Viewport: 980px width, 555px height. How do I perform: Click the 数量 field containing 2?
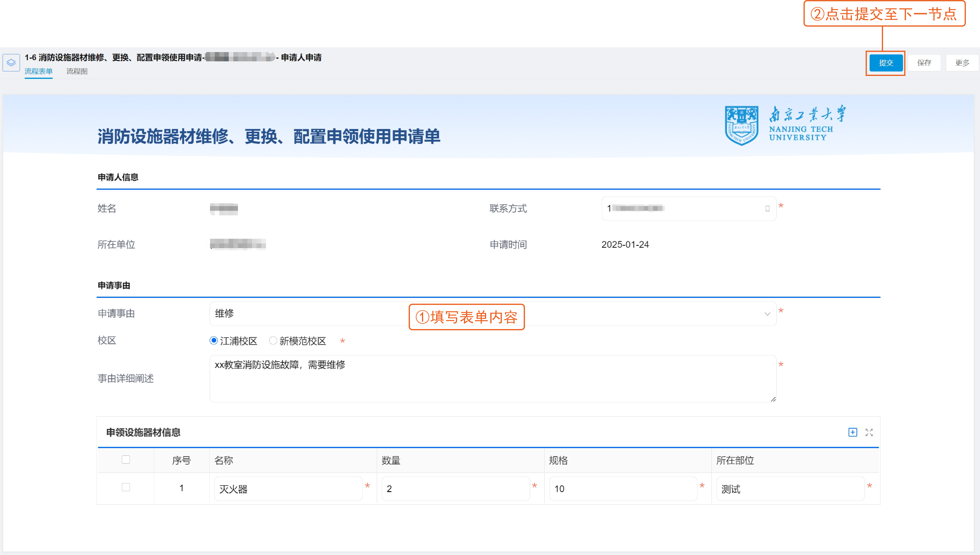[x=456, y=489]
